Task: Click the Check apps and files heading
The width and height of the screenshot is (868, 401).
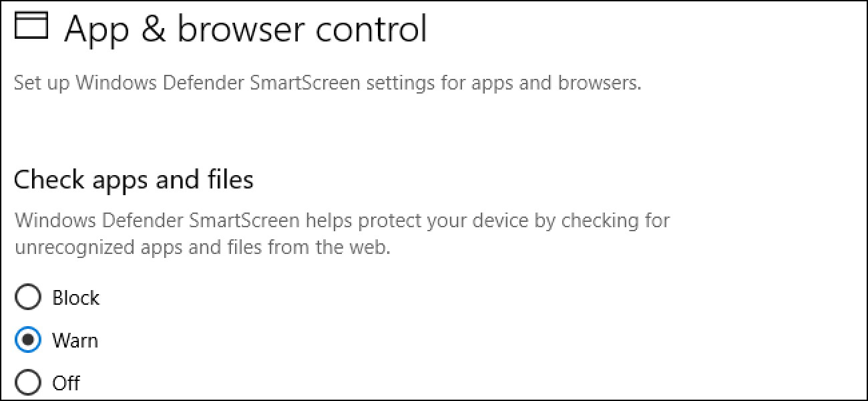Action: 132,179
